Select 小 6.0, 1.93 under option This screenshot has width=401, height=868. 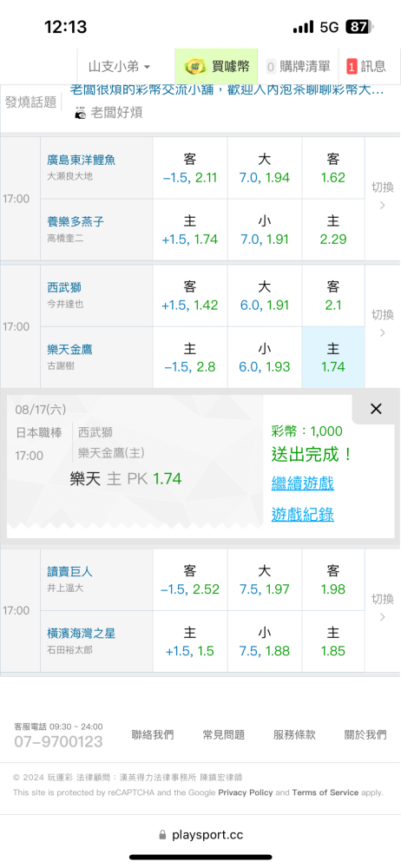tap(265, 358)
